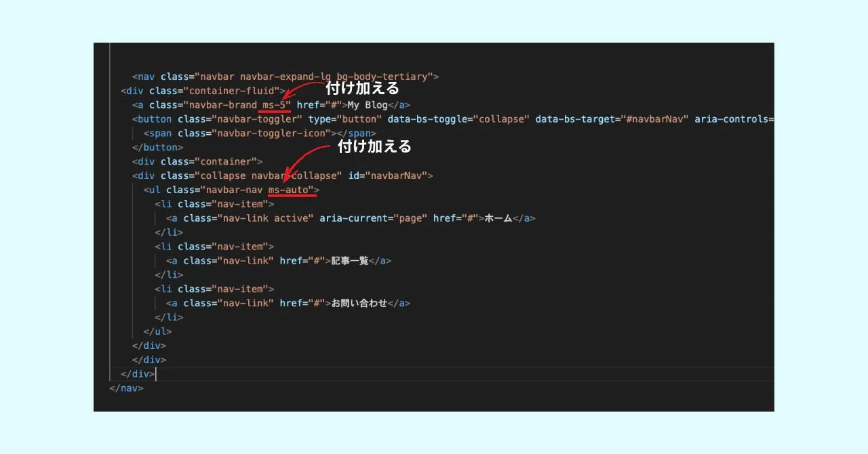Click the お問い合わせ text in code
The width and height of the screenshot is (868, 454).
point(359,303)
